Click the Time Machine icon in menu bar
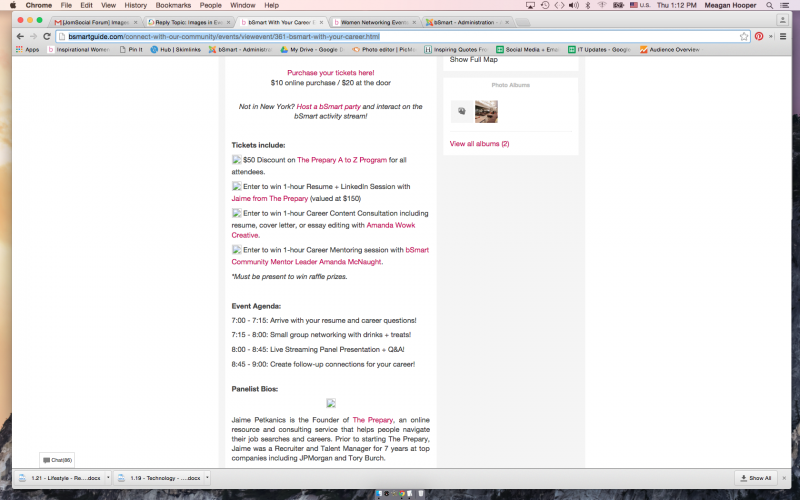800x500 pixels. pos(545,5)
